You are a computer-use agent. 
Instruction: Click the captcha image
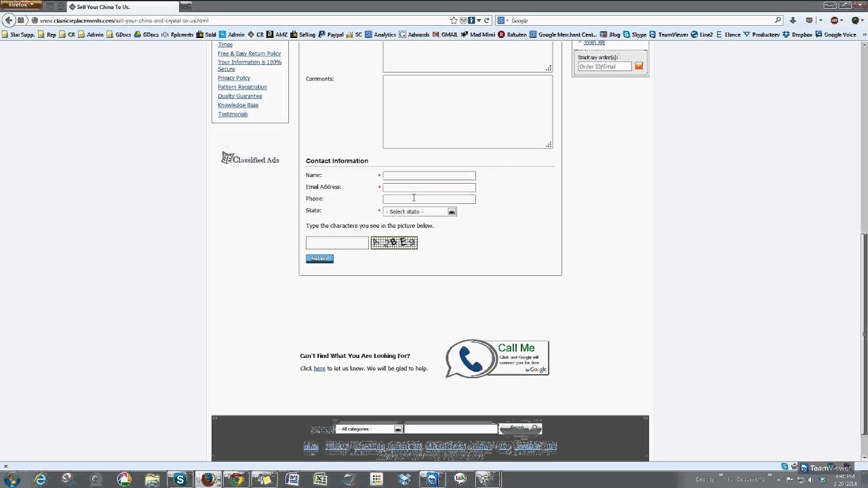[x=394, y=243]
